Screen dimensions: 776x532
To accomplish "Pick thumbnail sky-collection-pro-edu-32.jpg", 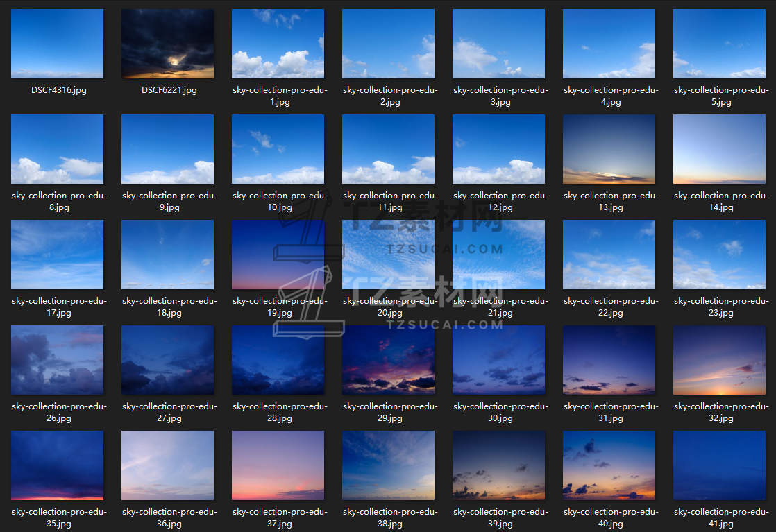I will [x=720, y=359].
